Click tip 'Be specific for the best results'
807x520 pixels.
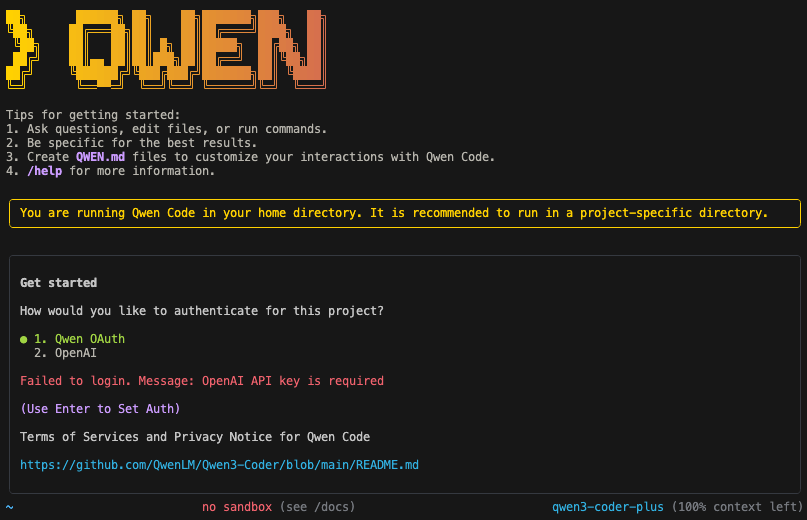142,143
